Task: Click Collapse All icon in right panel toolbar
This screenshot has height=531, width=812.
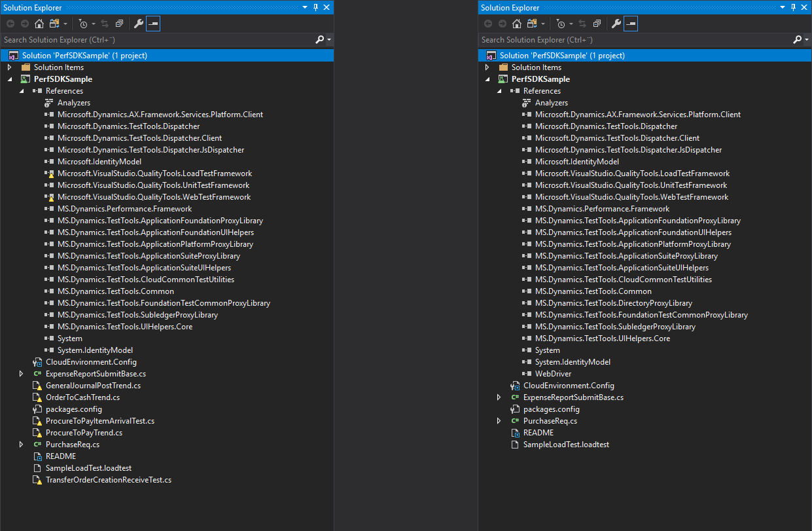Action: click(x=596, y=24)
